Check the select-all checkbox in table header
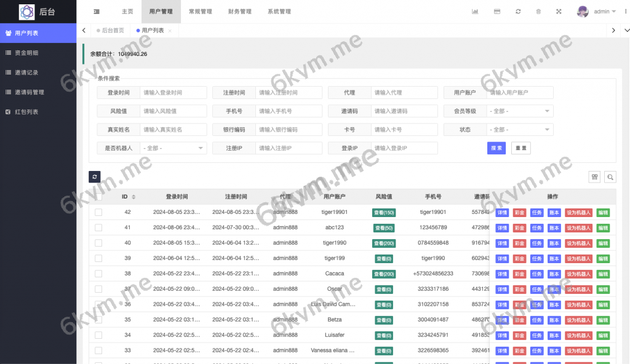This screenshot has width=630, height=364. coord(98,197)
